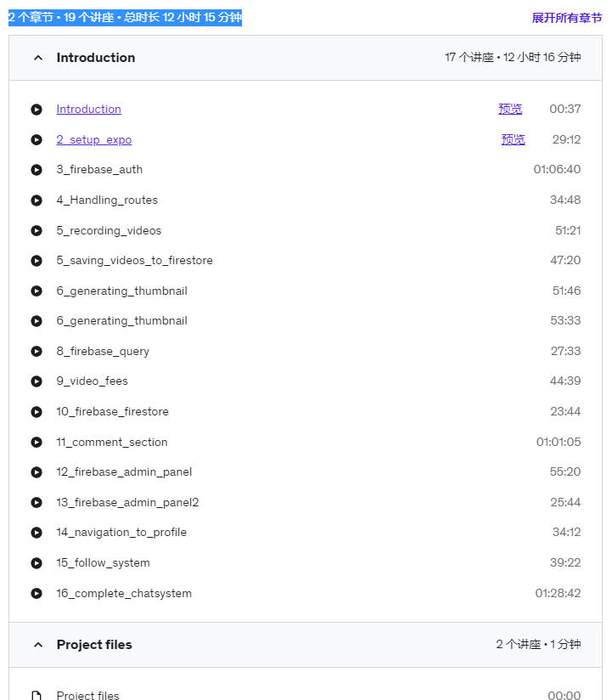The image size is (612, 700).
Task: Select the 14_navigation_to_profile lecture title
Action: click(121, 532)
